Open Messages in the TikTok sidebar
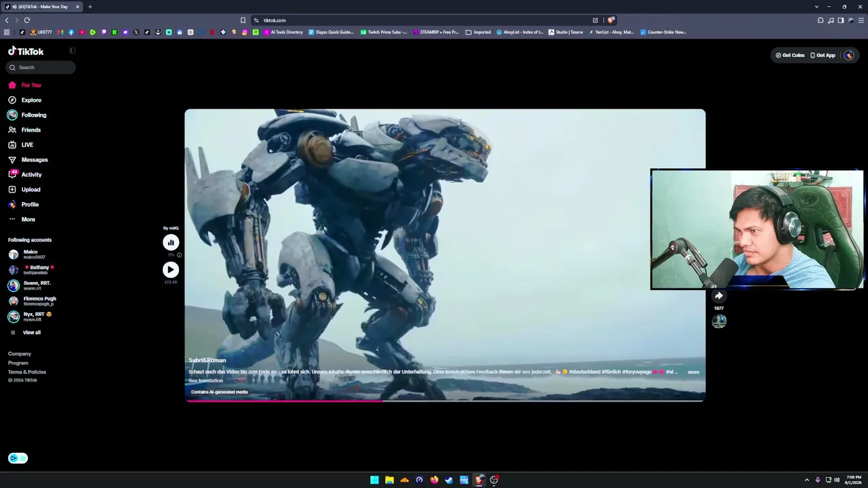This screenshot has height=488, width=868. pyautogui.click(x=28, y=160)
